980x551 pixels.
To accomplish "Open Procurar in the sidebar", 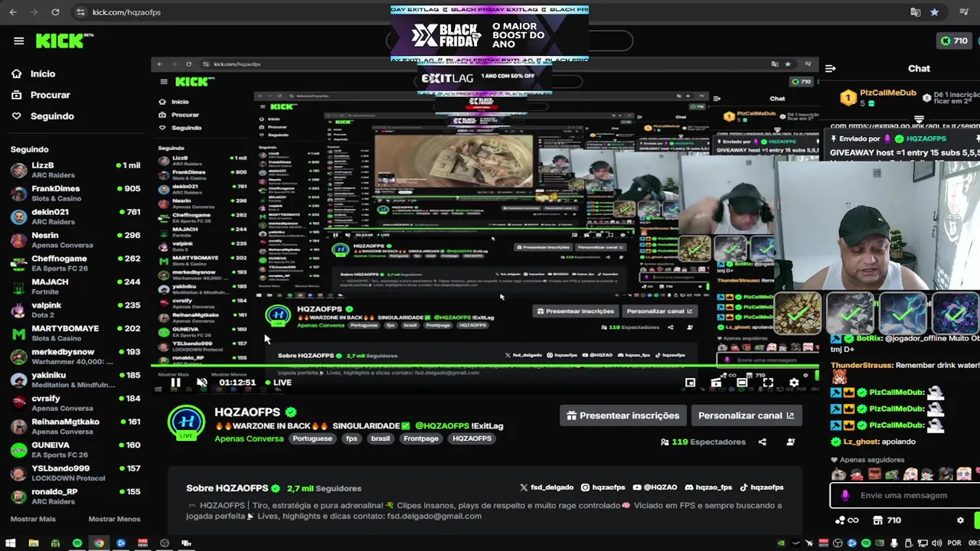I will [40, 95].
